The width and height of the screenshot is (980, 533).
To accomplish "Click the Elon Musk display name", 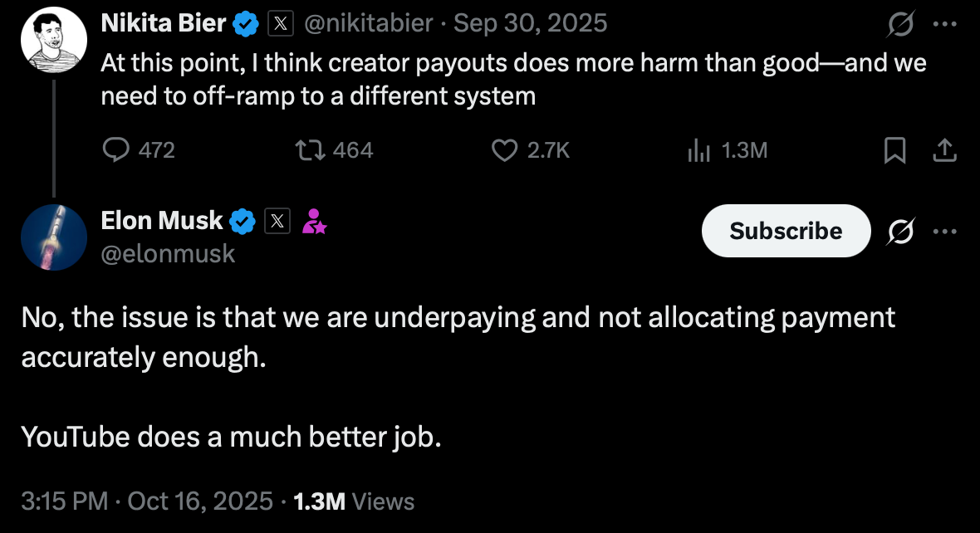I will 161,221.
